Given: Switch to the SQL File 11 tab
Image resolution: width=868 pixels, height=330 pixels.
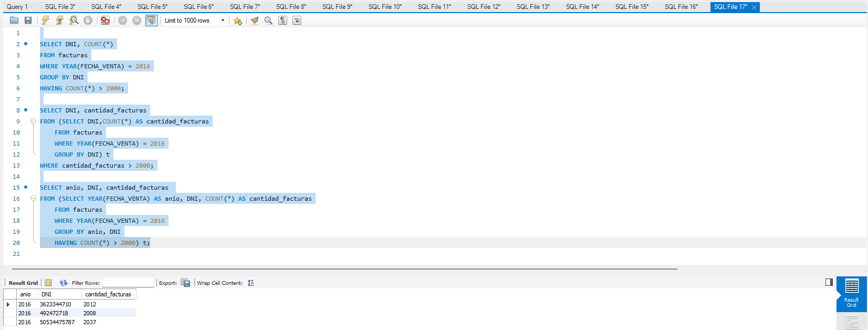Looking at the screenshot, I should tap(434, 7).
